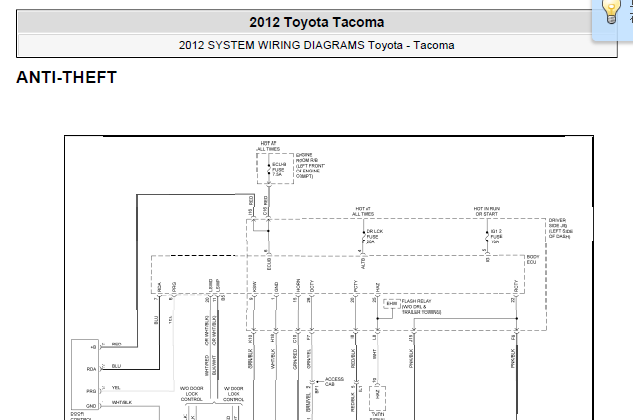Click the '+B' terminal of door control connector
Image resolution: width=633 pixels, height=420 pixels.
pos(93,347)
